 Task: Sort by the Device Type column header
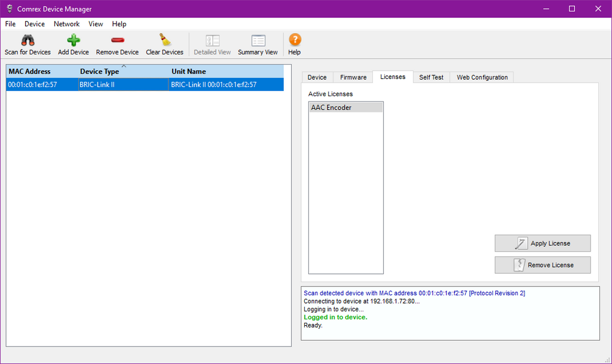pyautogui.click(x=123, y=71)
